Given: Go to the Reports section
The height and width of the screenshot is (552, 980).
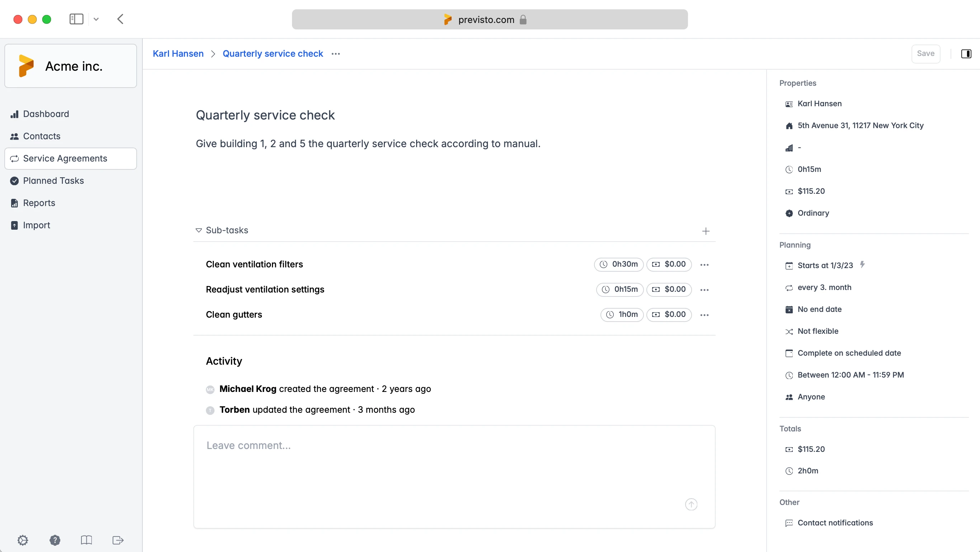Looking at the screenshot, I should tap(39, 203).
